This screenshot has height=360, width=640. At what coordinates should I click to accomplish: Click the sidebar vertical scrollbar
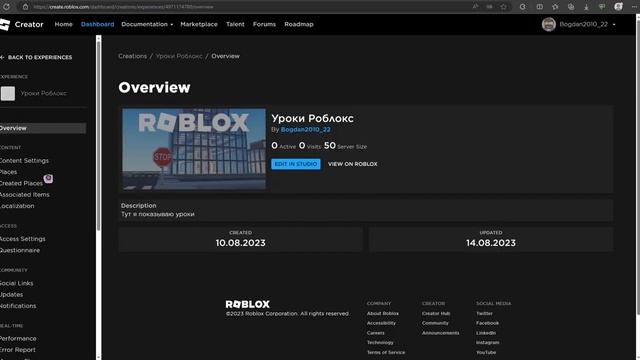click(98, 135)
